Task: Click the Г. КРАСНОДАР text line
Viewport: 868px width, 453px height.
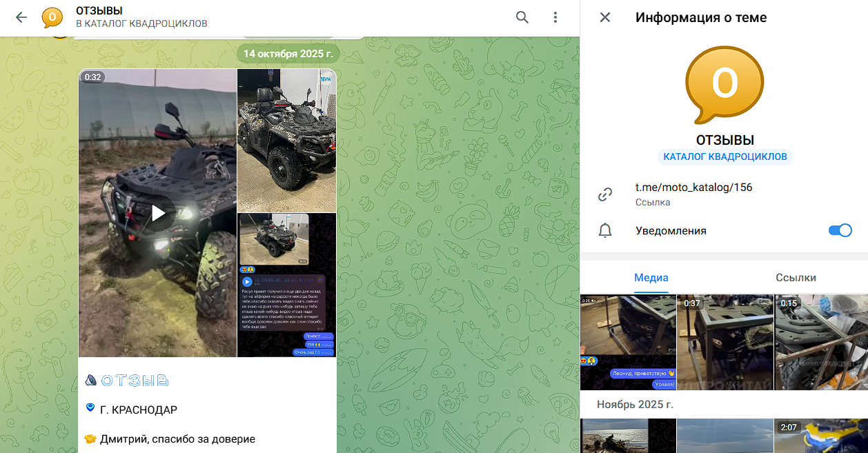Action: (x=139, y=410)
